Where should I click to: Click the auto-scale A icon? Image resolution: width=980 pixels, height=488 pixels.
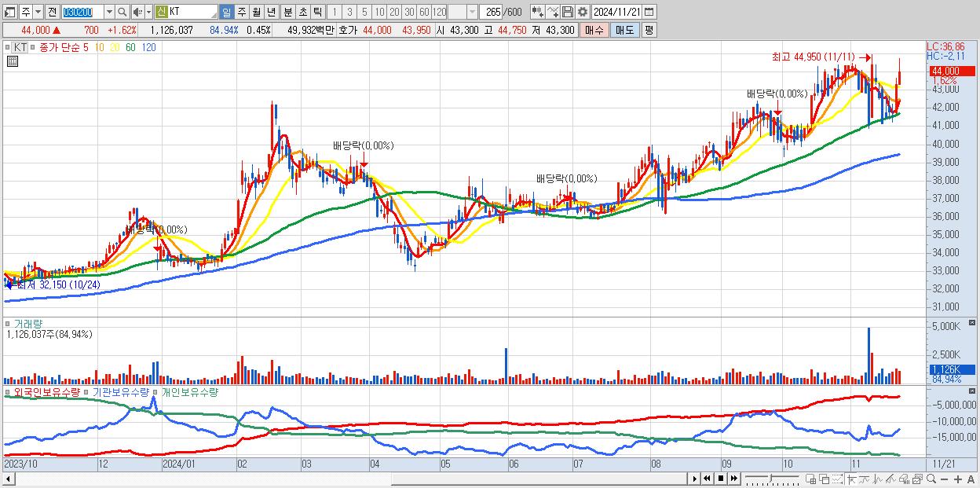tap(971, 479)
